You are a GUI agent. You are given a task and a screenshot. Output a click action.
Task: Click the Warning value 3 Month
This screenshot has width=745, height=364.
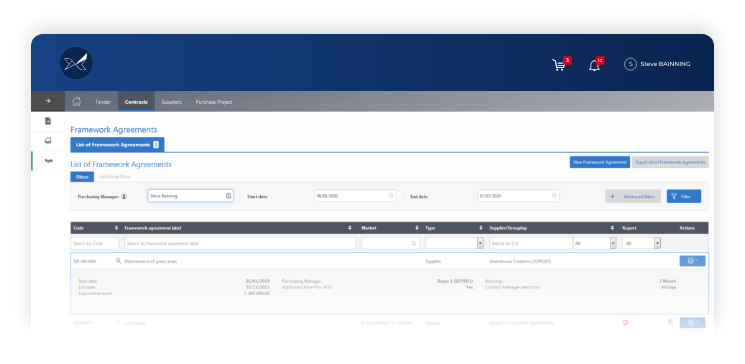668,281
